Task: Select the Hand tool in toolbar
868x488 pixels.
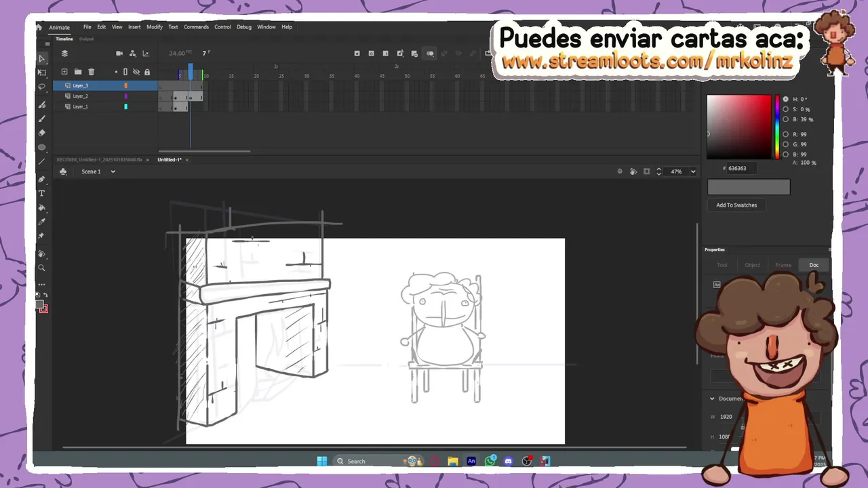Action: (42, 253)
